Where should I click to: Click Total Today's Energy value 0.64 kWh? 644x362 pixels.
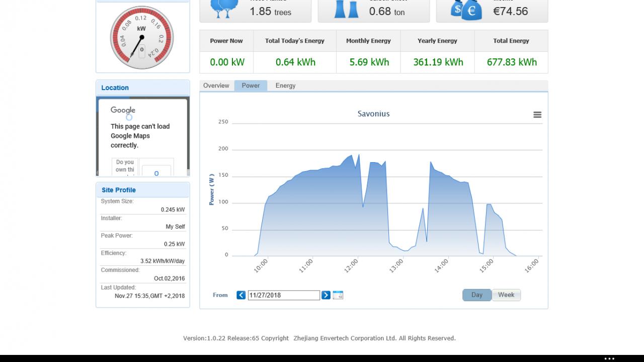[295, 62]
